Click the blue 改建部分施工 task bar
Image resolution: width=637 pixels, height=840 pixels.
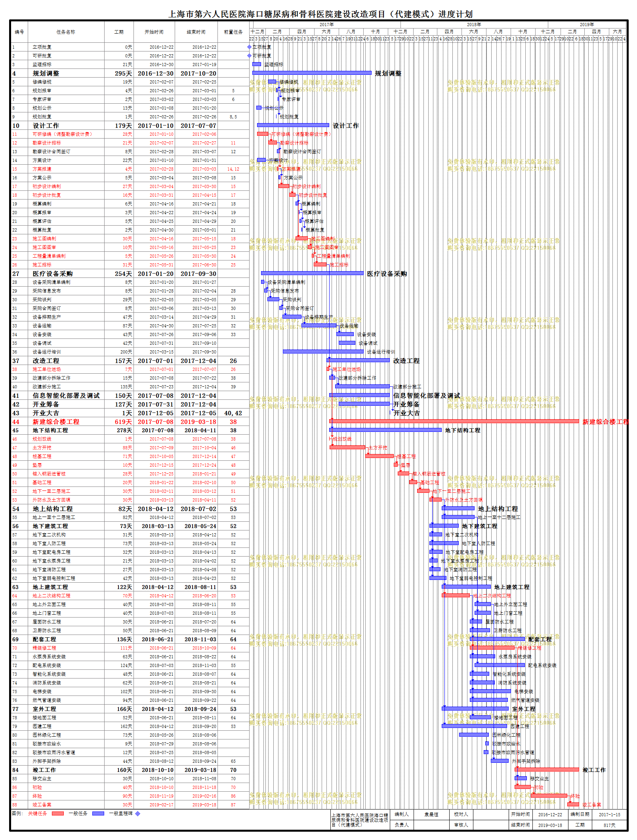[x=362, y=386]
